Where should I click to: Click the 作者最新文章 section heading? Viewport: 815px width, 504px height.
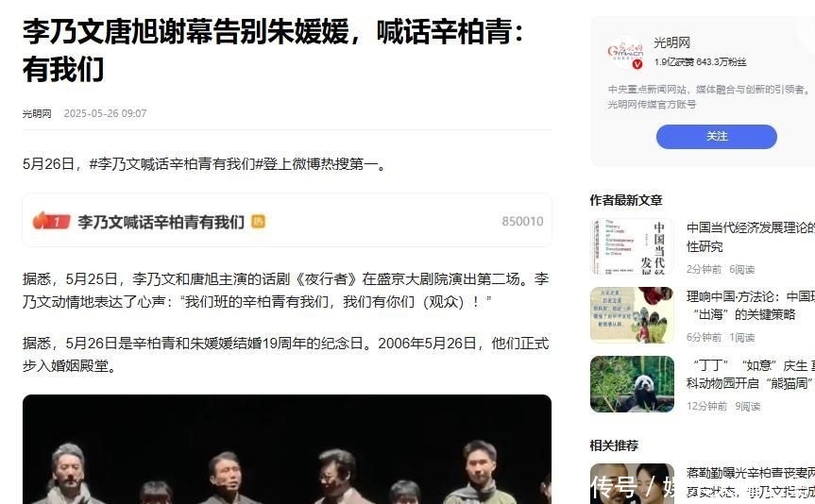pyautogui.click(x=626, y=200)
